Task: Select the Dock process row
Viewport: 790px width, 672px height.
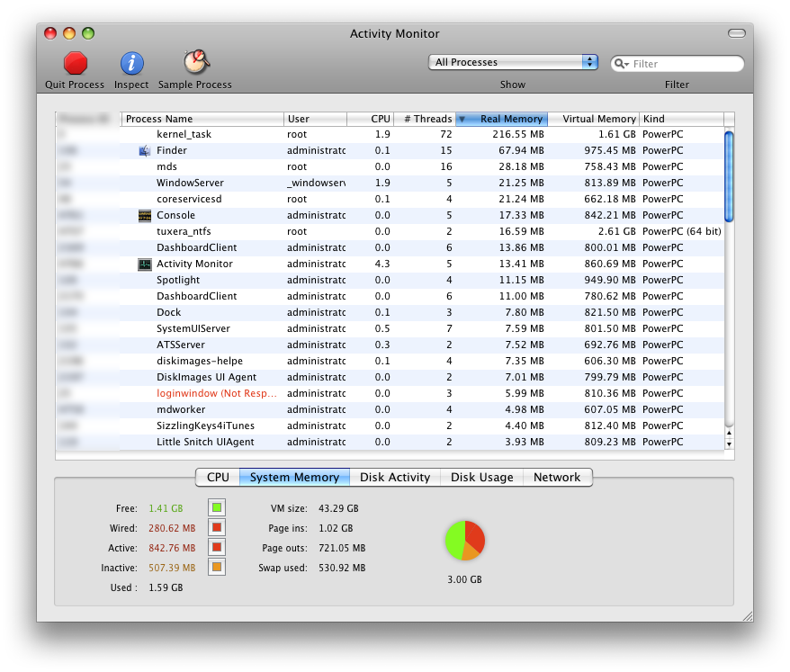Action: [391, 312]
